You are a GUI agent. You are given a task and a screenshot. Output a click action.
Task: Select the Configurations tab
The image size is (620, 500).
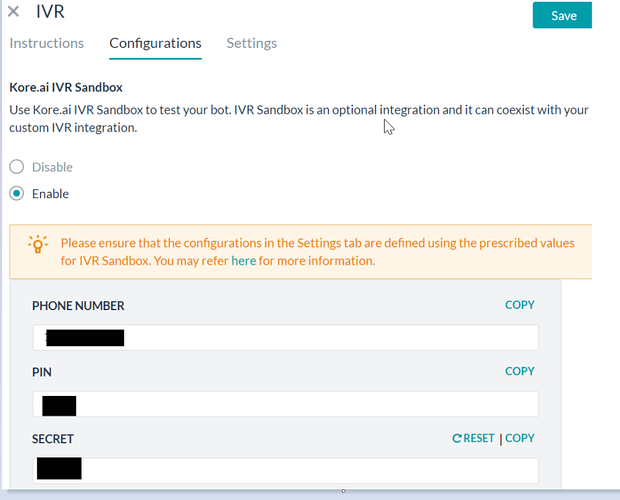pyautogui.click(x=155, y=43)
